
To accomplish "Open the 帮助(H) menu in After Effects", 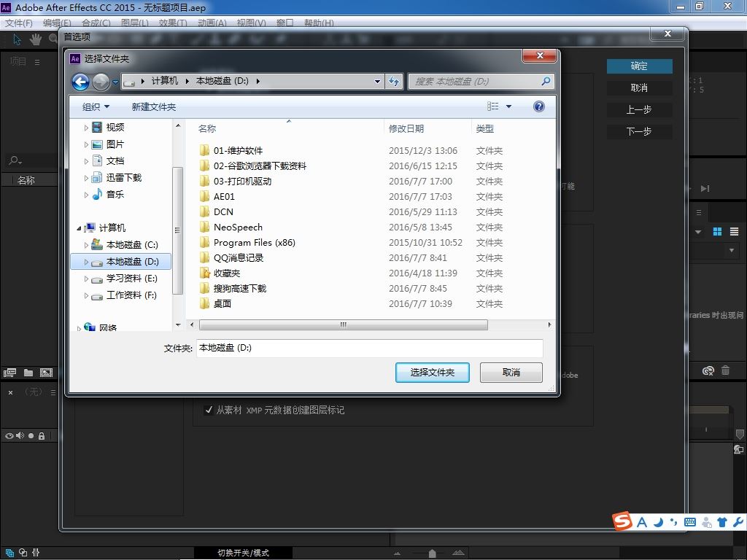I will (319, 23).
